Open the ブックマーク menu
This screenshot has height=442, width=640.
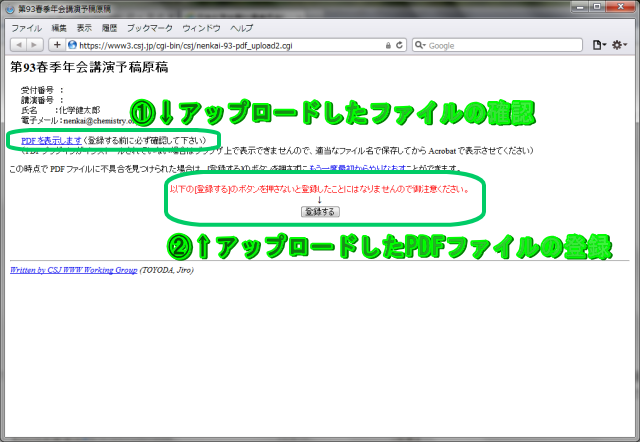(x=148, y=27)
